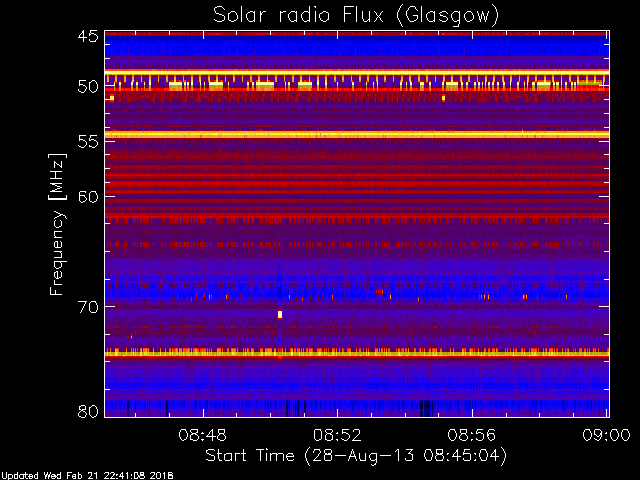Select the 50 frequency axis label

pyautogui.click(x=88, y=87)
